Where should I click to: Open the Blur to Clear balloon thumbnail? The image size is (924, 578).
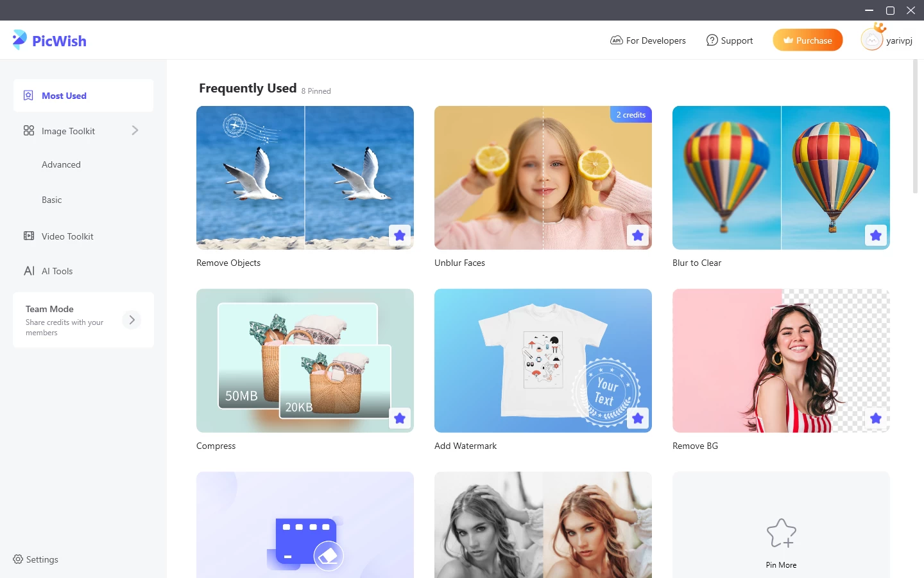781,178
